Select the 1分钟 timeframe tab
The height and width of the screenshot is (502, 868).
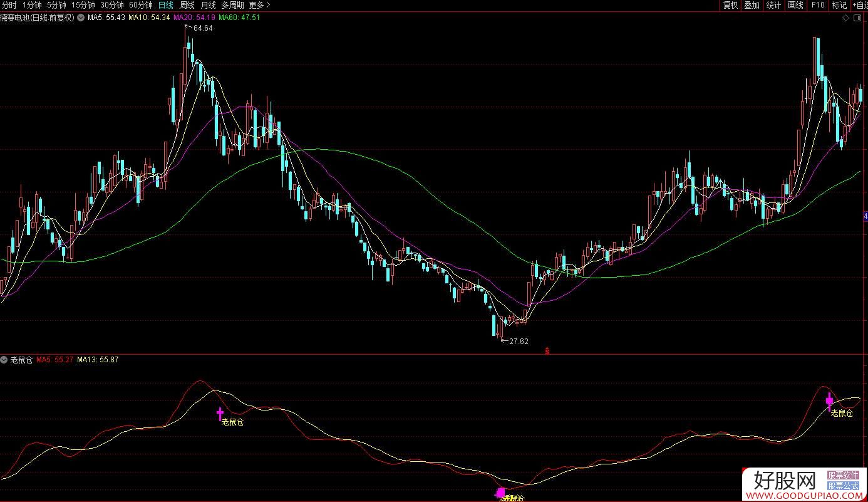click(x=32, y=5)
